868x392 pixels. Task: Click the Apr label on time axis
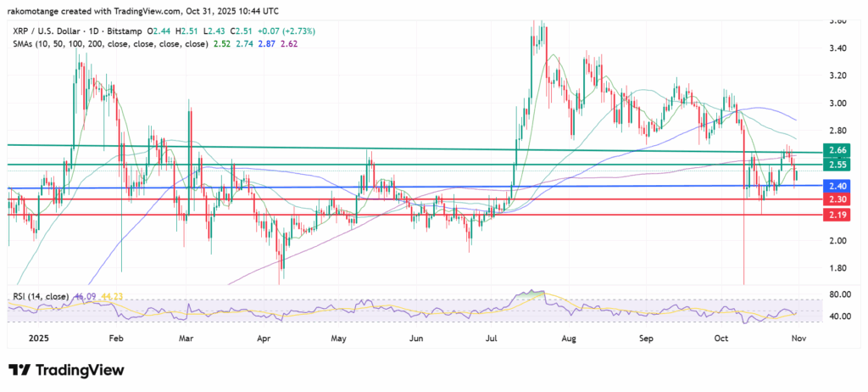click(264, 338)
